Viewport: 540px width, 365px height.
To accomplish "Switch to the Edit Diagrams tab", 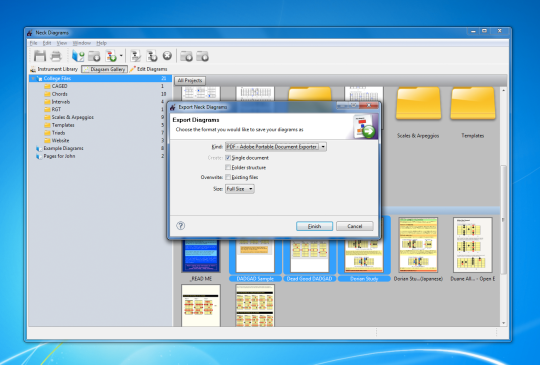I will [x=148, y=69].
